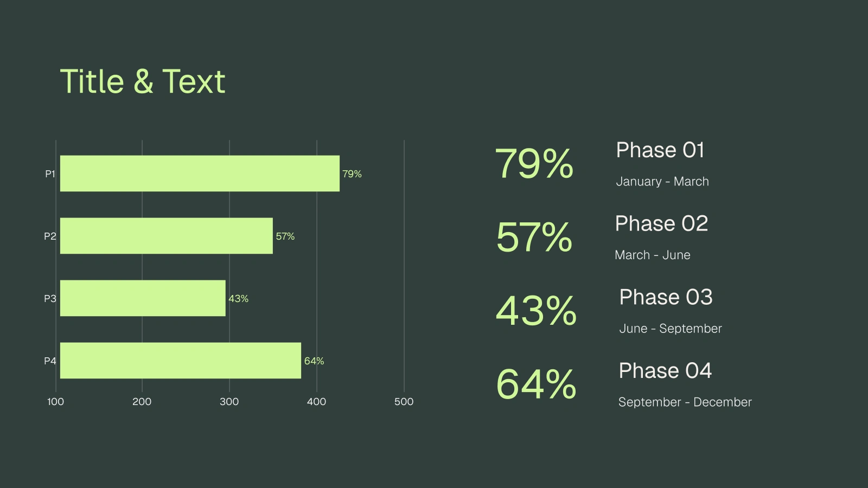
Task: Click the P3 chart bar
Action: pyautogui.click(x=143, y=298)
